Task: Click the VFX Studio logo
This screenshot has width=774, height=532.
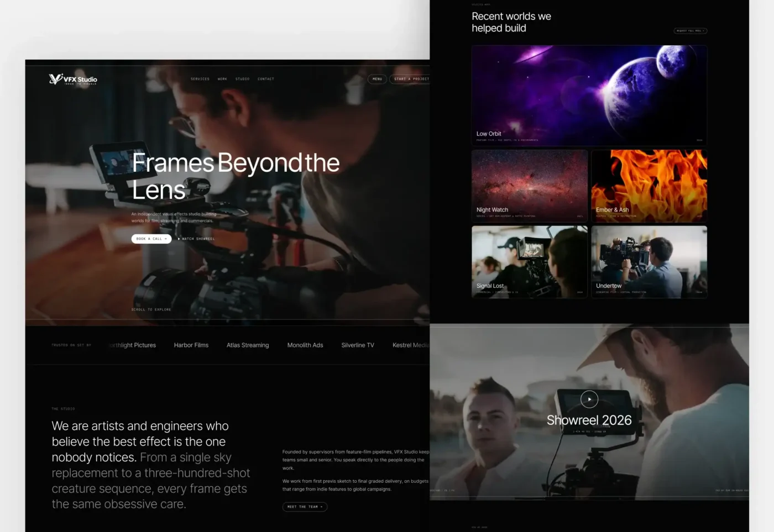Action: click(x=73, y=79)
